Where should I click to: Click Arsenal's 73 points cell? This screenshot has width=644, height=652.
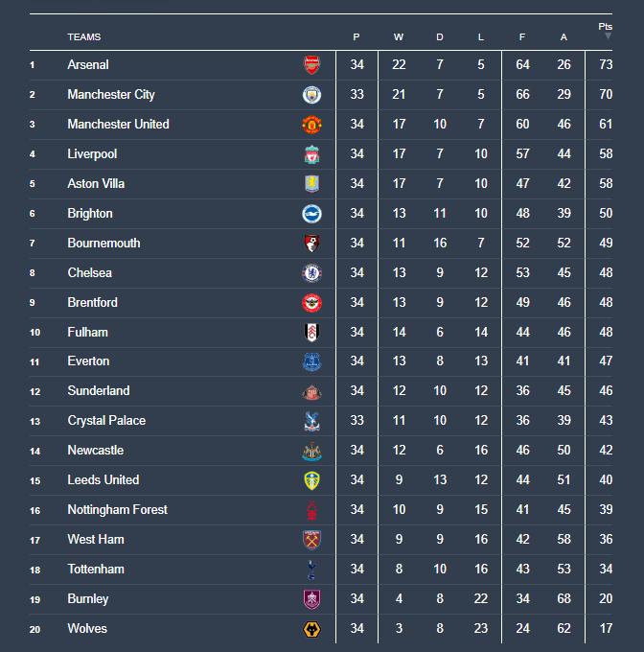tap(606, 64)
